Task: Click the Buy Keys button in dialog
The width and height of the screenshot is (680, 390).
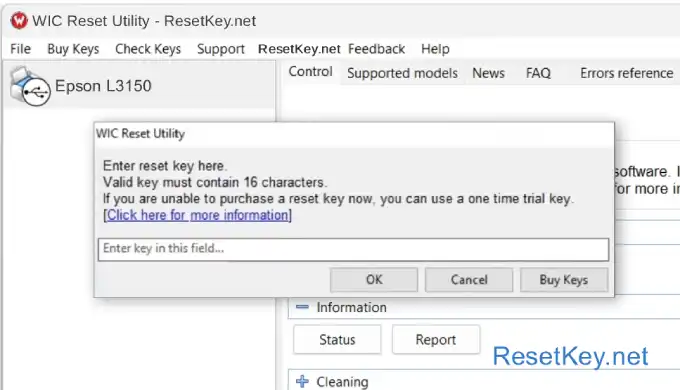Action: click(564, 280)
